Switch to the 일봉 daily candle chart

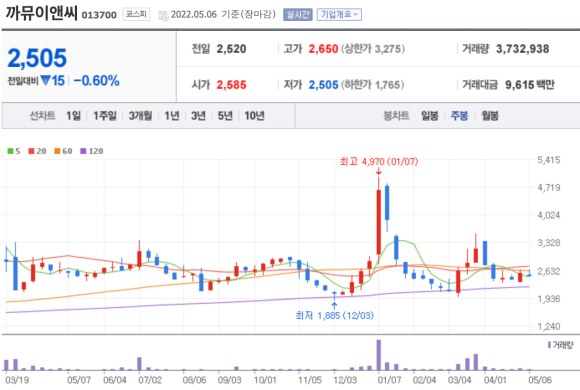point(429,116)
